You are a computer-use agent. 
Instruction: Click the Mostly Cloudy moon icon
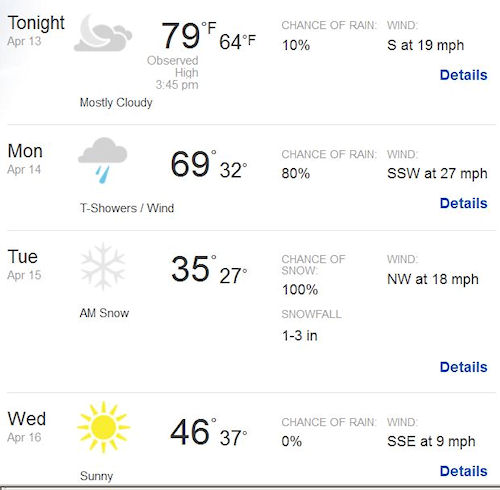pyautogui.click(x=103, y=33)
